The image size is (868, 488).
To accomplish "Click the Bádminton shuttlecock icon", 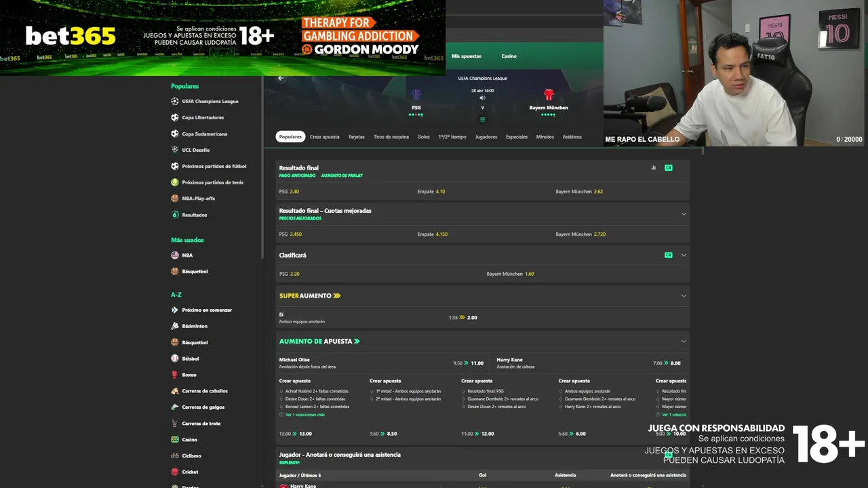I will pyautogui.click(x=175, y=326).
